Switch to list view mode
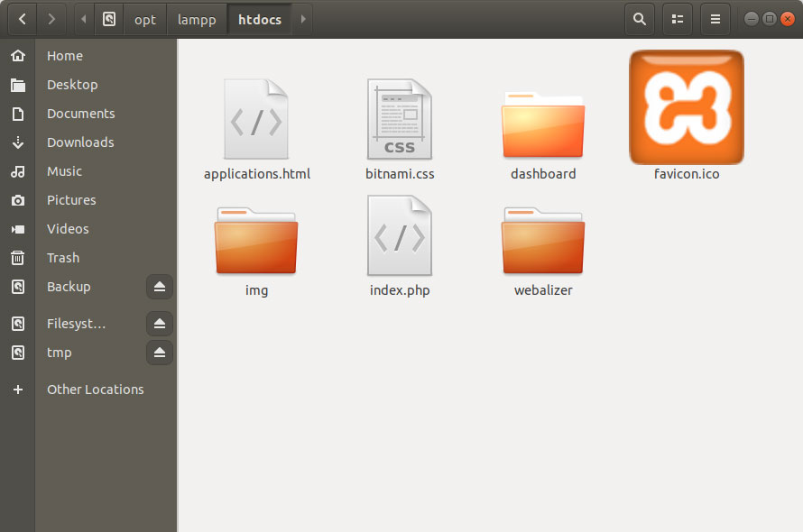The height and width of the screenshot is (532, 803). click(x=677, y=18)
